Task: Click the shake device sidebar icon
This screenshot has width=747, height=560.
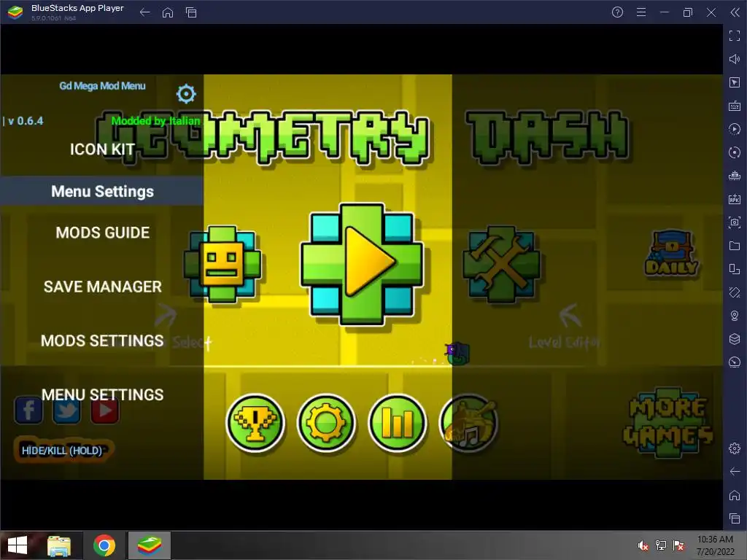Action: pos(735,292)
